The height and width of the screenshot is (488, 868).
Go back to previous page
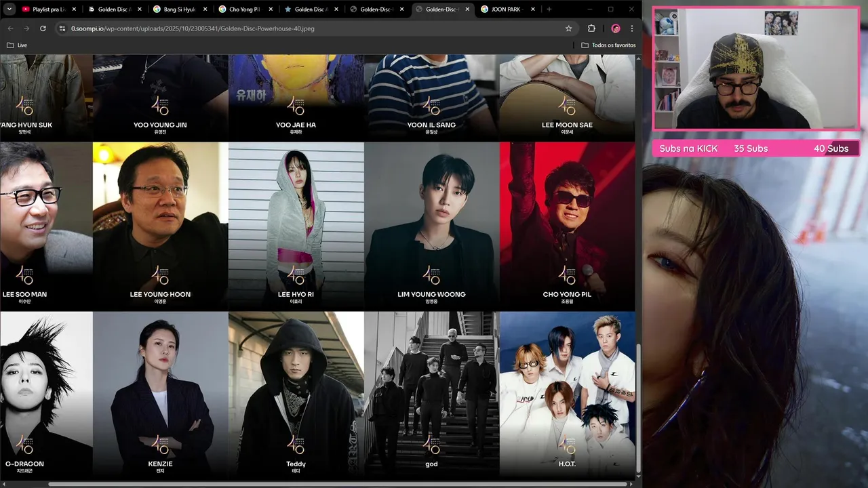[10, 28]
